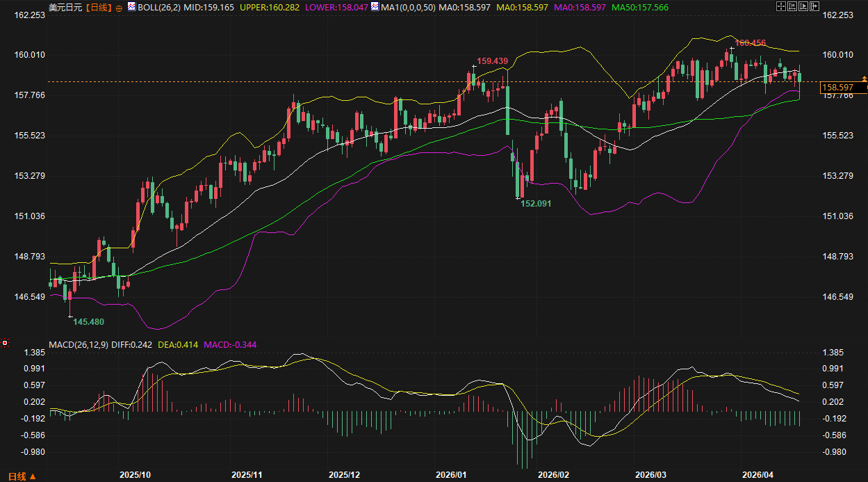The height and width of the screenshot is (482, 868).
Task: Click the 2026/02 date on time axis
Action: coord(553,474)
